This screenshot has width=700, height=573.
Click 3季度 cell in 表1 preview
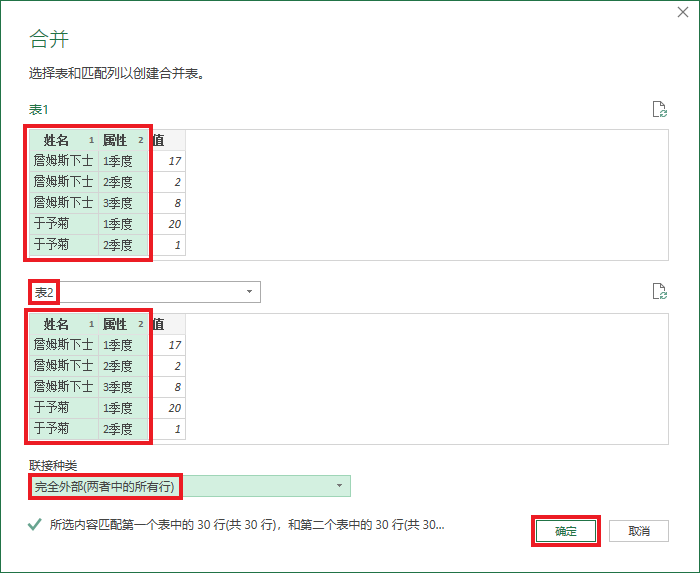pyautogui.click(x=123, y=203)
